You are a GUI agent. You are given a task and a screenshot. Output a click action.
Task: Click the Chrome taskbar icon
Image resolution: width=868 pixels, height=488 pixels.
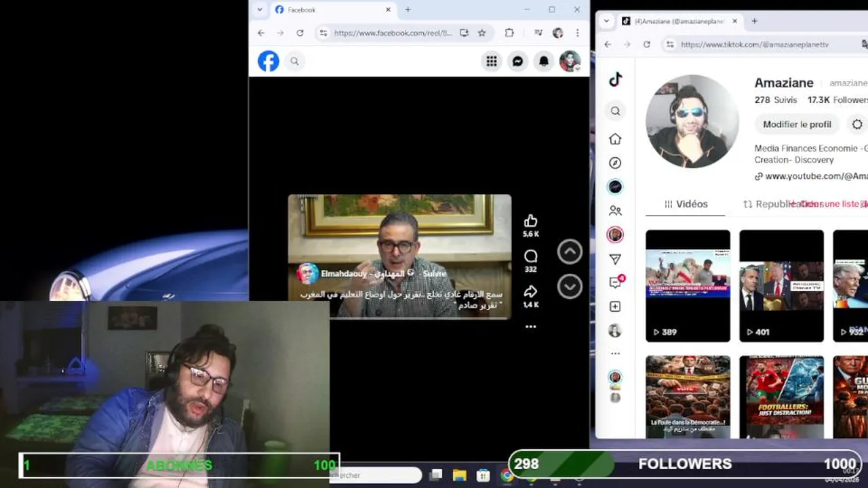(507, 475)
